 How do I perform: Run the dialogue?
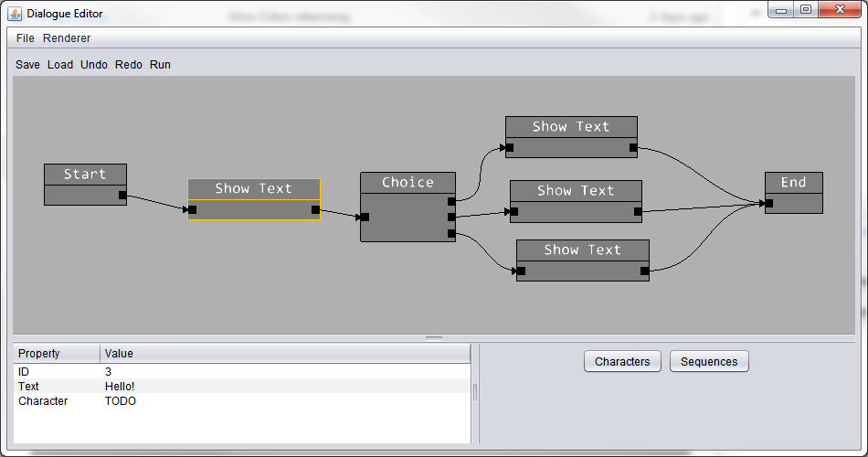point(160,65)
